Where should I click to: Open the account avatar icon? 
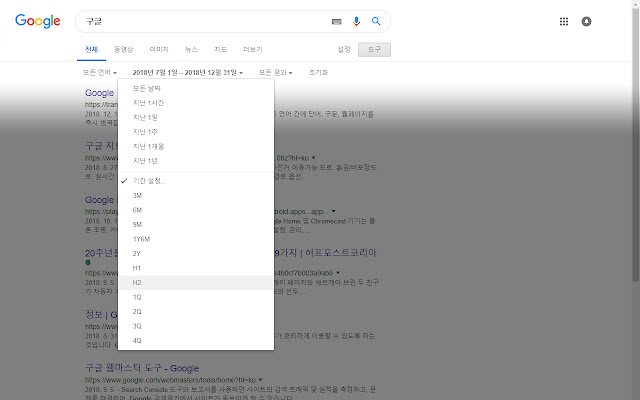coord(586,21)
